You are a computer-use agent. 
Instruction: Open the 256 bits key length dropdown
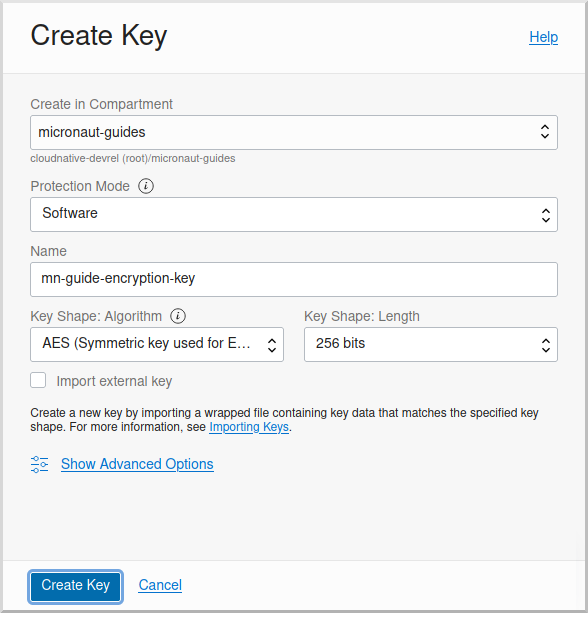pos(431,344)
